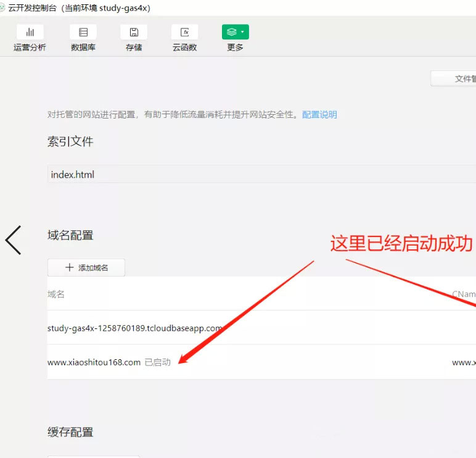Click the CName column header
Viewport: 476px width, 458px height.
click(464, 294)
